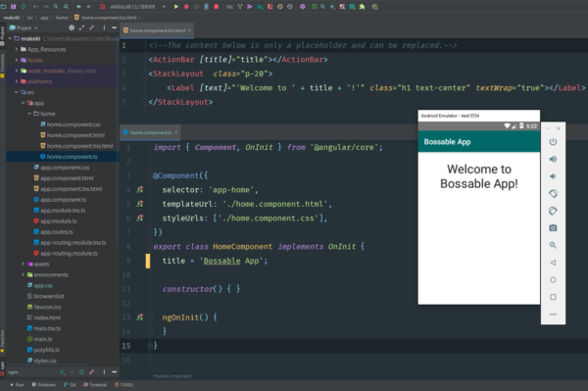Click the 'Bossable' string in title line
Viewport: 588px width, 391px height.
point(221,261)
